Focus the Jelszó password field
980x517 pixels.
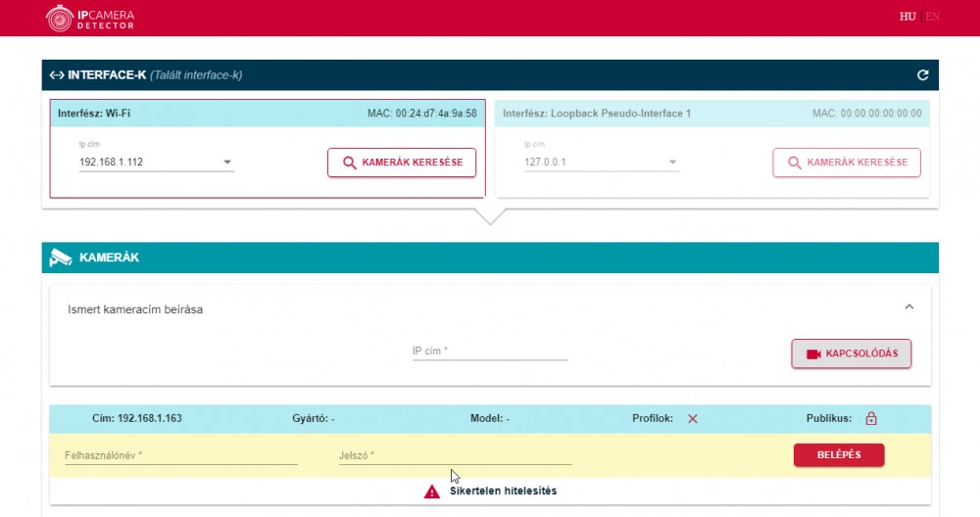pyautogui.click(x=455, y=455)
